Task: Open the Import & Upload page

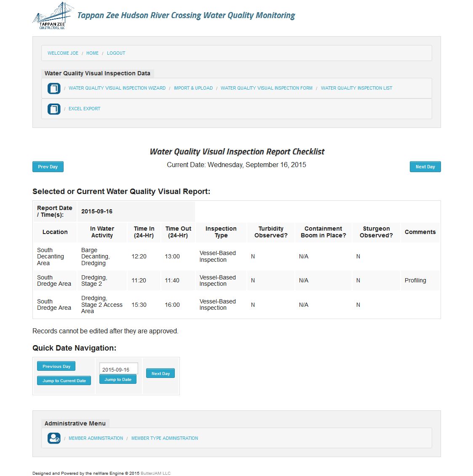Action: tap(193, 88)
